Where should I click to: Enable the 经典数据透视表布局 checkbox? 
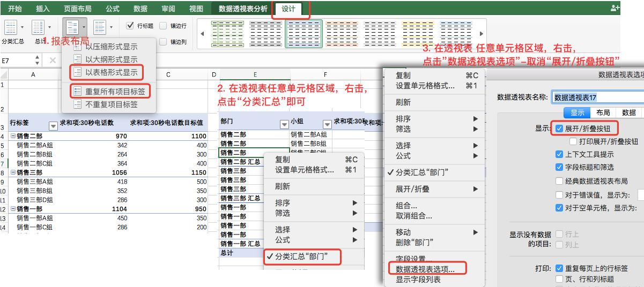(560, 181)
